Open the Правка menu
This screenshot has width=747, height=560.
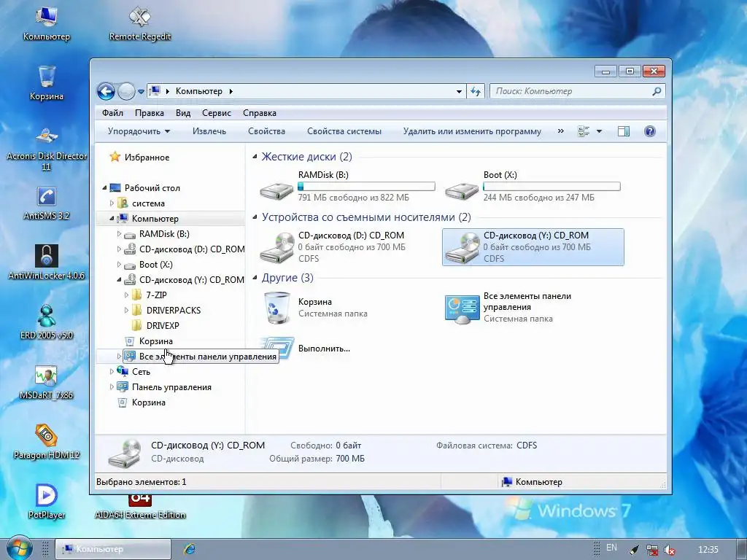tap(149, 113)
